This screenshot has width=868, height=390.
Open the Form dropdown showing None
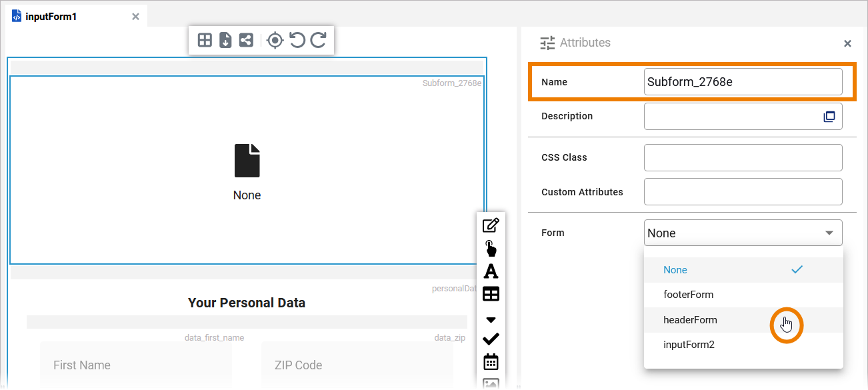(743, 233)
